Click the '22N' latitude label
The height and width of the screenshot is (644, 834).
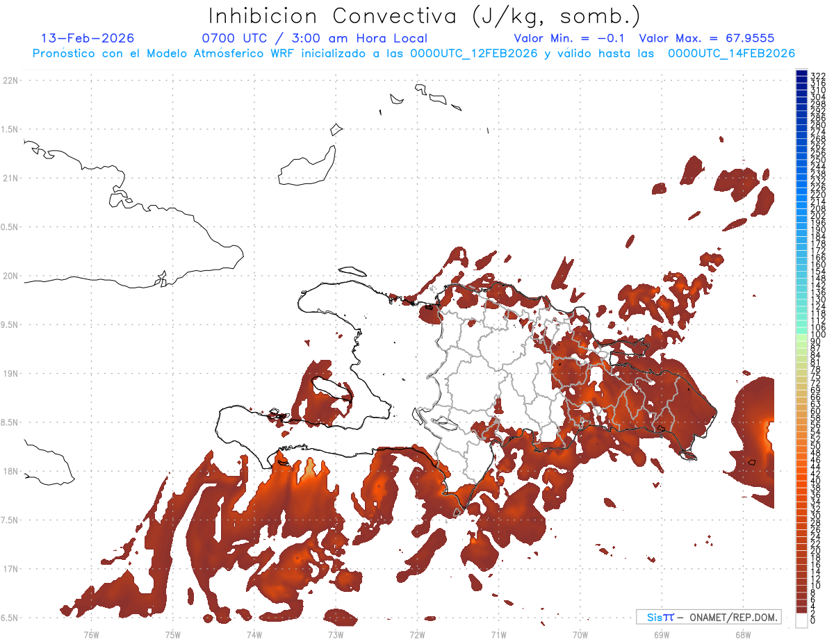point(10,81)
